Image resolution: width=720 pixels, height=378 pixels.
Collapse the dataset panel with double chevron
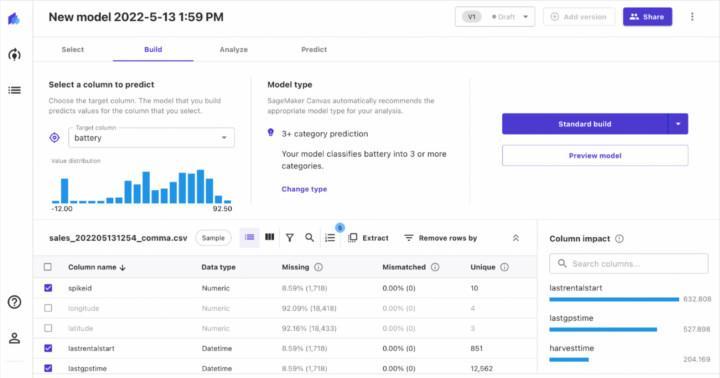tap(516, 238)
